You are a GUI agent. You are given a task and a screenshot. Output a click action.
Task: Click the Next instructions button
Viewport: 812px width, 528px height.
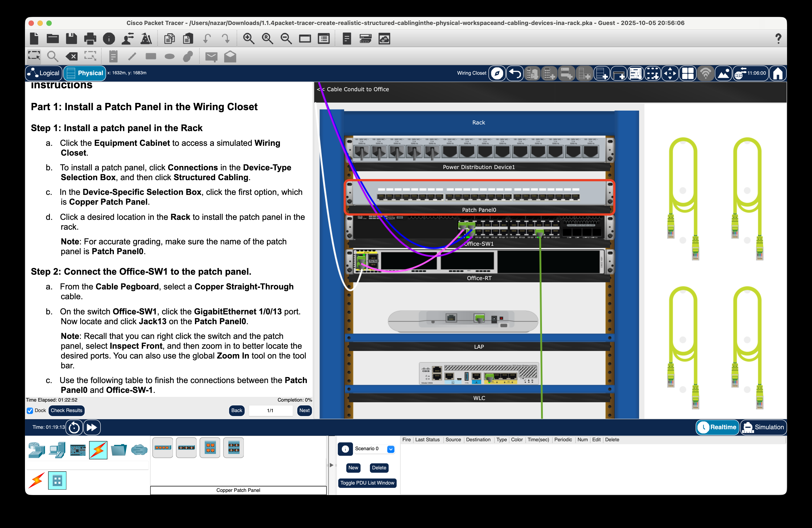(x=304, y=410)
